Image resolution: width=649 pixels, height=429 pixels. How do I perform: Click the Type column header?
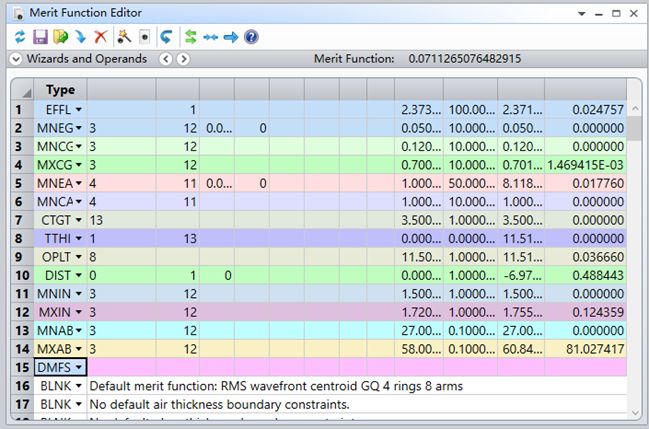tap(61, 89)
